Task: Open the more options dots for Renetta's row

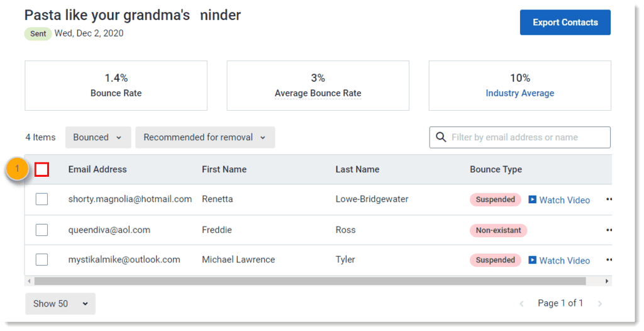Action: coord(608,199)
